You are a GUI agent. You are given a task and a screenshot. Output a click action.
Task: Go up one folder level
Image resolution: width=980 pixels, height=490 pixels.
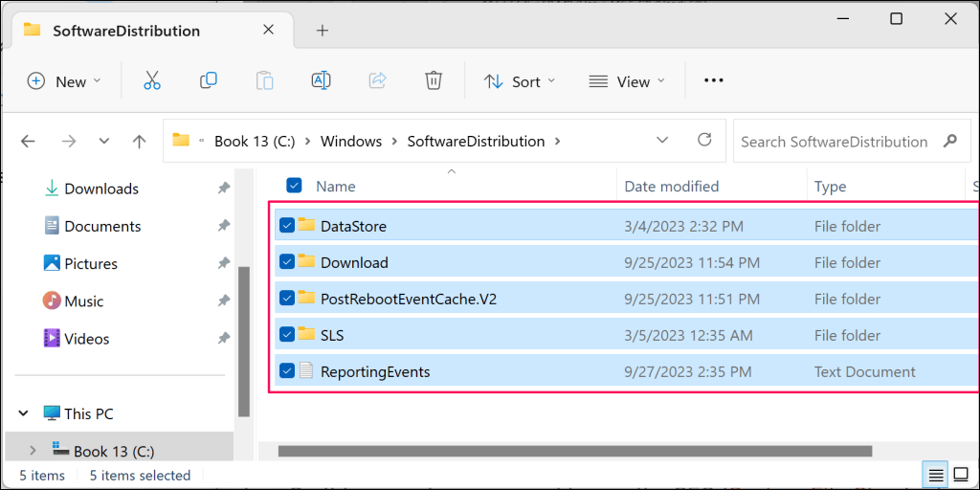[x=140, y=142]
